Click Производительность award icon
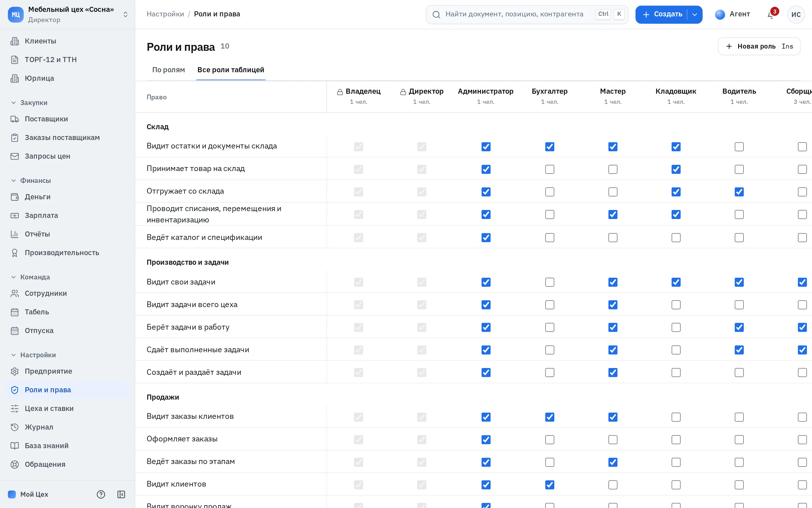The height and width of the screenshot is (508, 812). (x=14, y=253)
